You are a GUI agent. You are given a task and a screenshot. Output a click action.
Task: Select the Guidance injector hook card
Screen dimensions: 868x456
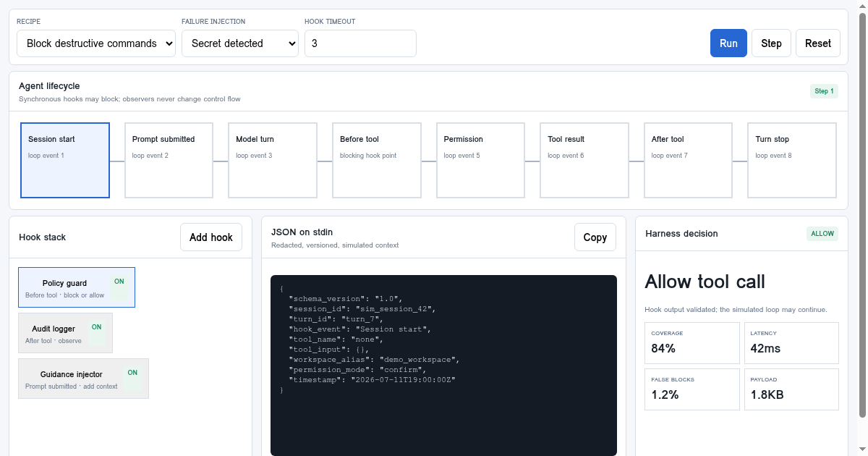(83, 379)
